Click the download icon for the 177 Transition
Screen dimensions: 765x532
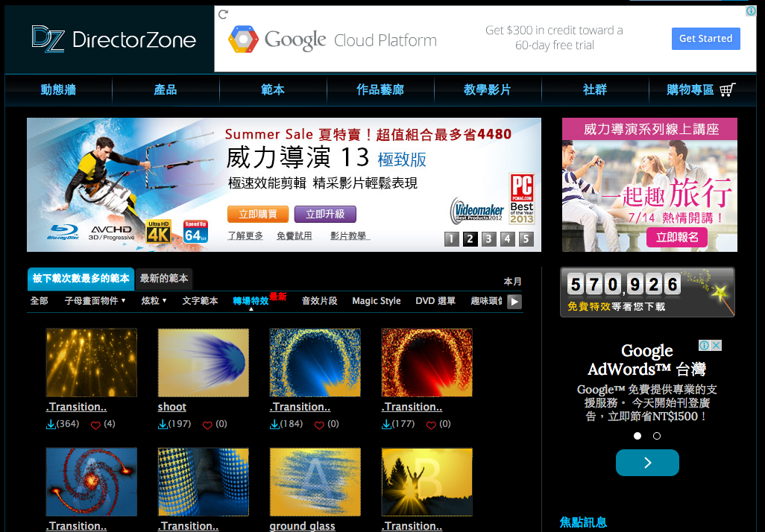[386, 425]
